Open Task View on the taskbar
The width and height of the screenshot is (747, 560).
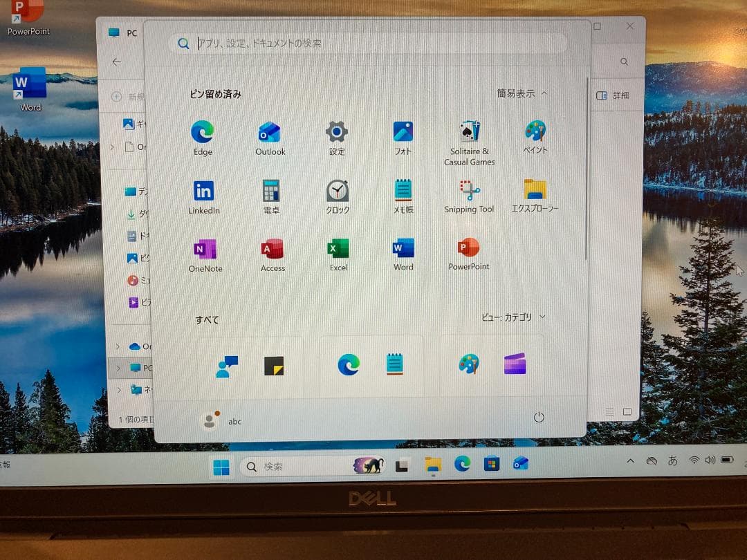pyautogui.click(x=402, y=465)
